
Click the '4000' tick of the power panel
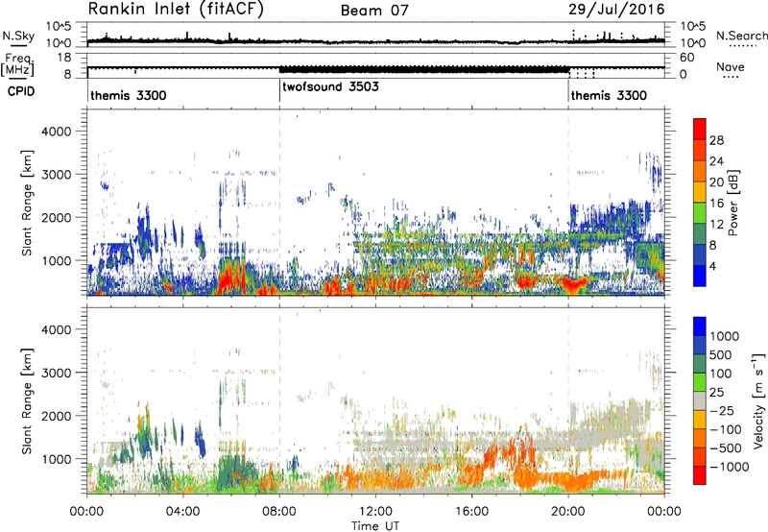pos(57,132)
